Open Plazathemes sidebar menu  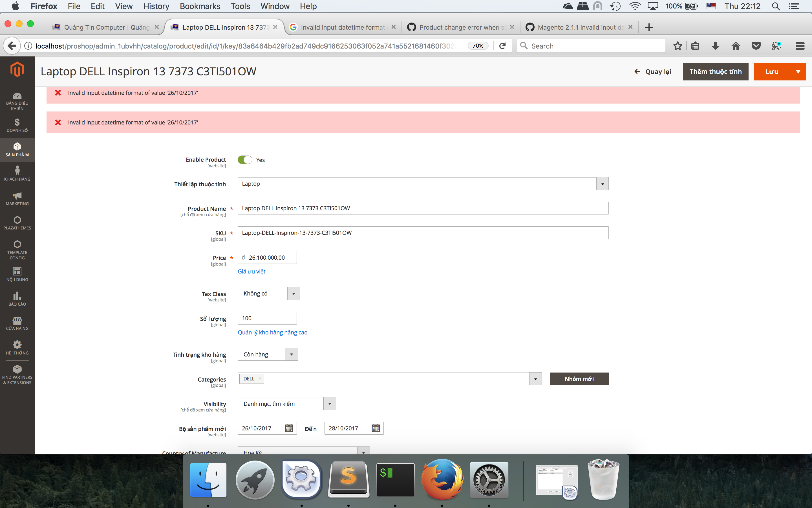(17, 223)
